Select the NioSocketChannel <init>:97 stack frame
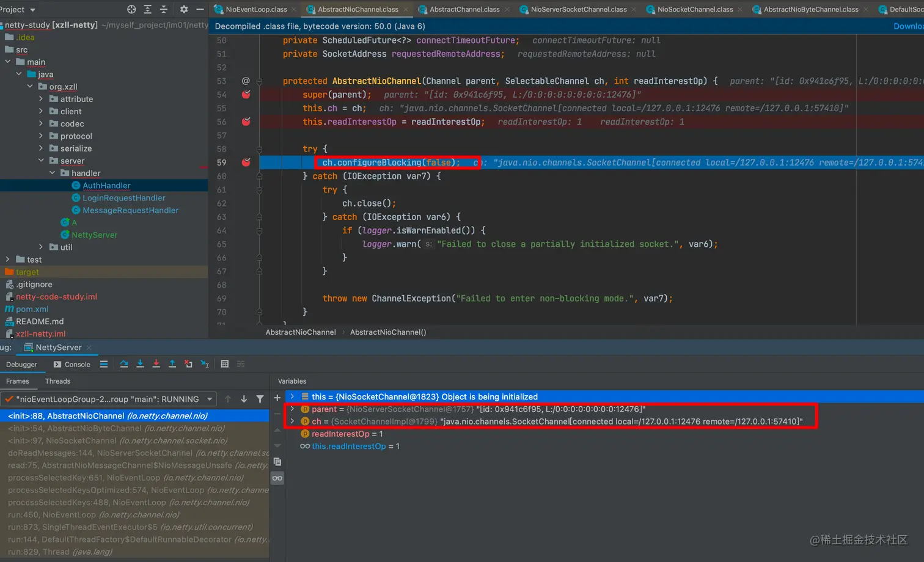Image resolution: width=924 pixels, height=562 pixels. (x=134, y=440)
